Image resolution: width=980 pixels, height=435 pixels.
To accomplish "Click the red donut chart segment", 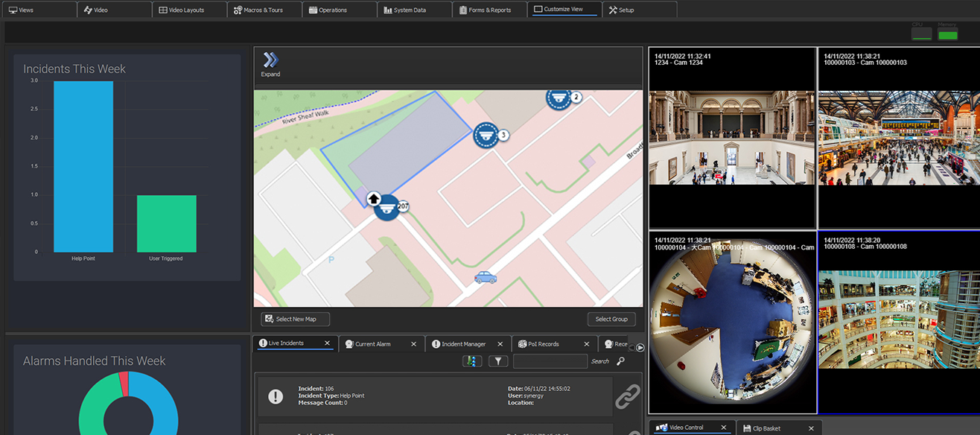I will coord(124,384).
